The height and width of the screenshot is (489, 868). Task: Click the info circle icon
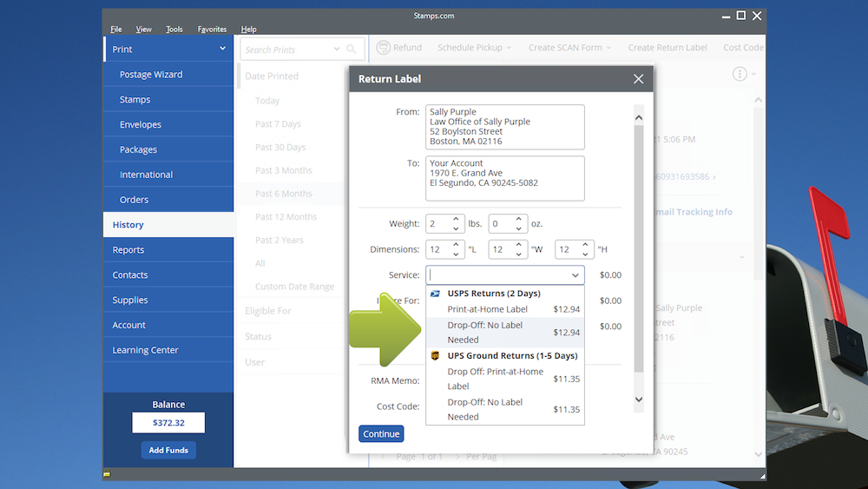(740, 75)
